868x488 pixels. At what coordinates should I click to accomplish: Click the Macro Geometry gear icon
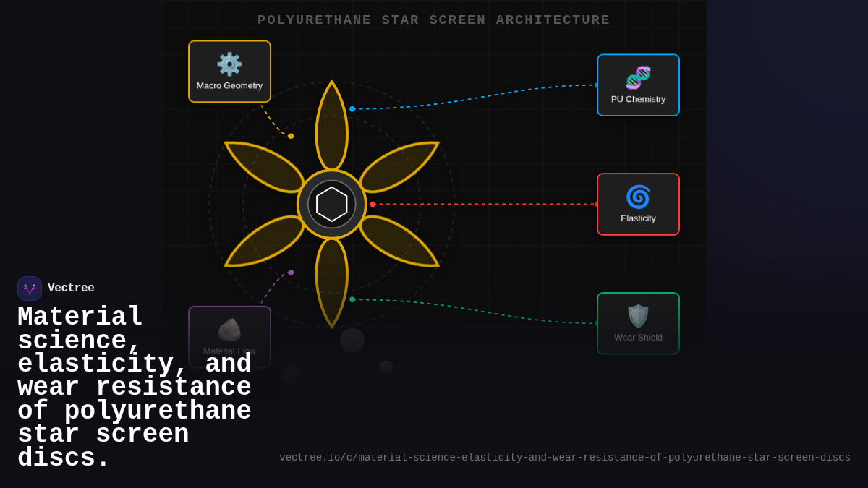tap(229, 64)
